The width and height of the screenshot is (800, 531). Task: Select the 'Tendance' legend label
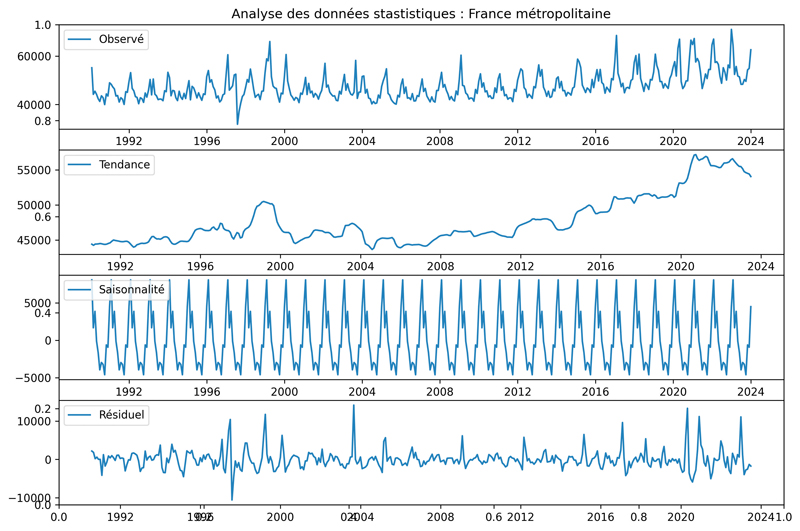point(124,165)
